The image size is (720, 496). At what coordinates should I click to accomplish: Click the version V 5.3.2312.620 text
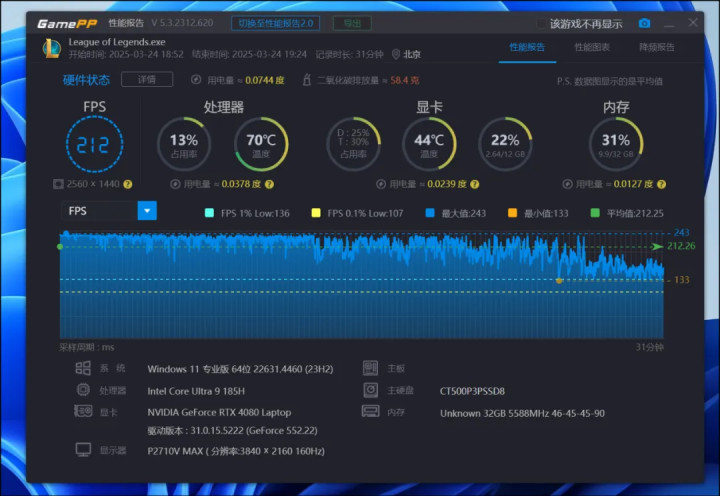click(182, 23)
